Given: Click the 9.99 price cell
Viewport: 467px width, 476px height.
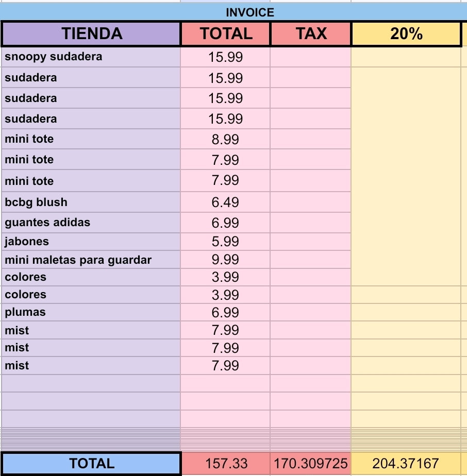Looking at the screenshot, I should pos(225,260).
